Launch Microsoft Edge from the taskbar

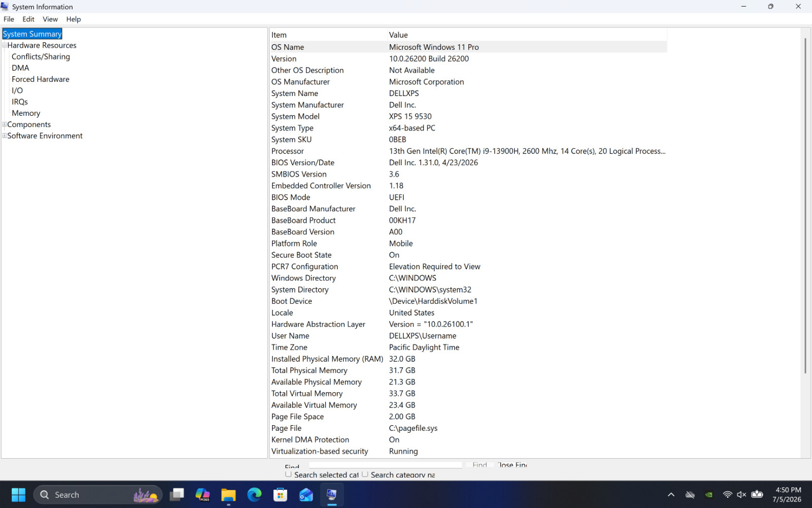254,495
